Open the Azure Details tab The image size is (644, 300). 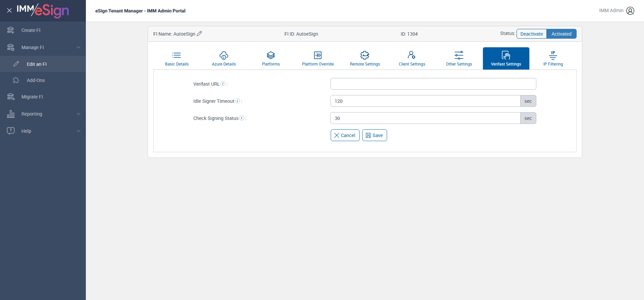coord(224,58)
